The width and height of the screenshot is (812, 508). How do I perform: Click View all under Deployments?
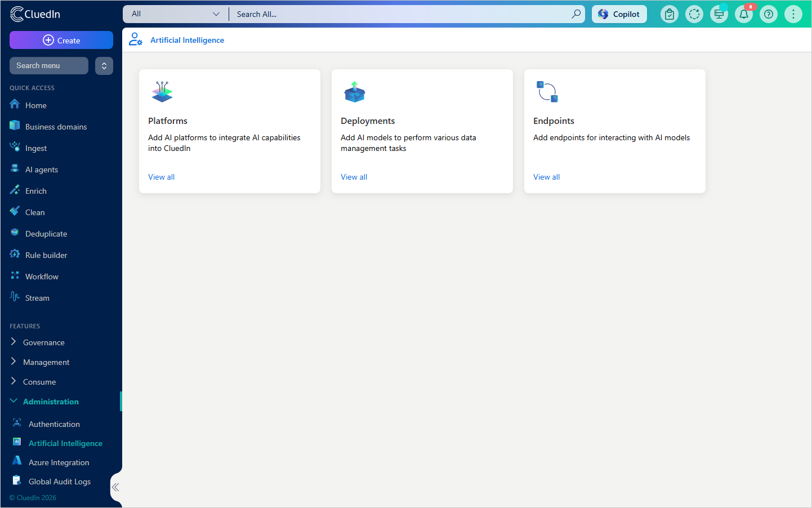point(354,177)
